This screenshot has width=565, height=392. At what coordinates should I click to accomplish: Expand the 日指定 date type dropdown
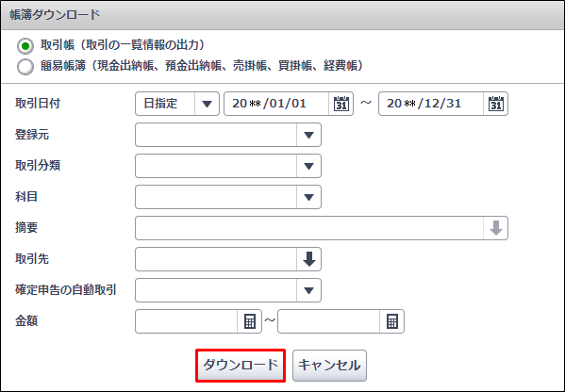point(207,104)
